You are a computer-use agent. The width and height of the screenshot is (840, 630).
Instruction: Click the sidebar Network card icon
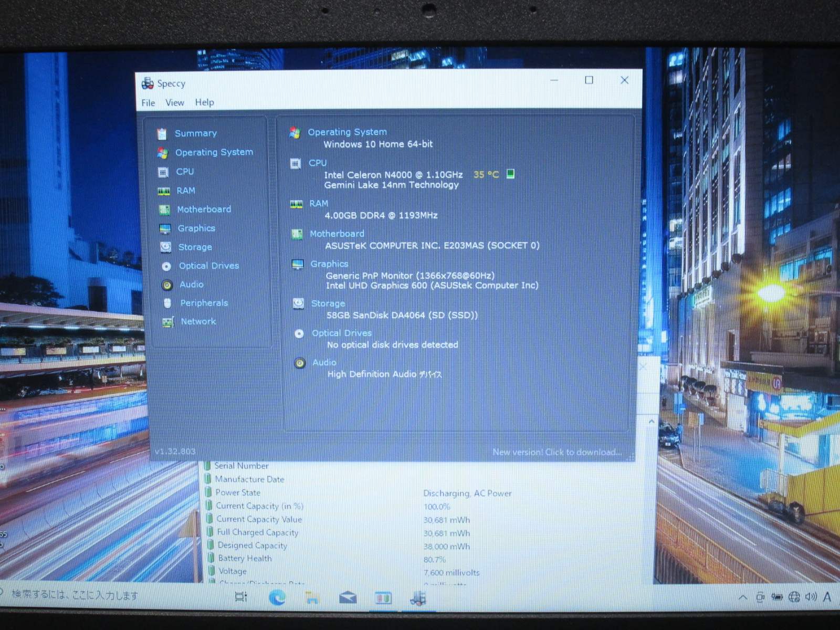[x=168, y=322]
